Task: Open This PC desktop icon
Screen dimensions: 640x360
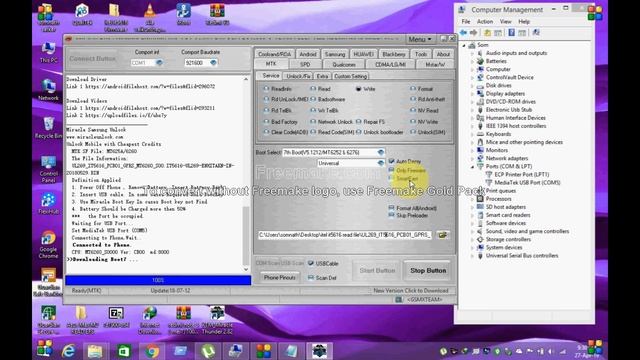Action: coord(48,52)
